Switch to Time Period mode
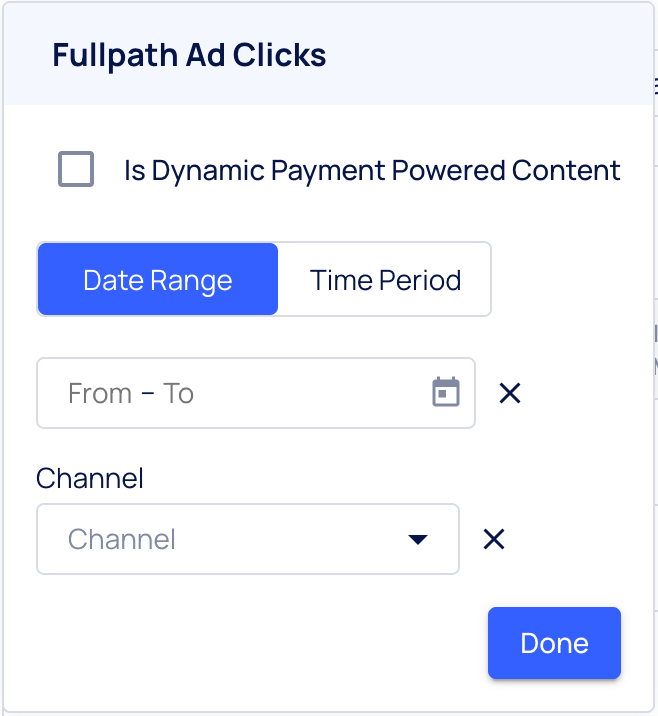 click(x=385, y=280)
